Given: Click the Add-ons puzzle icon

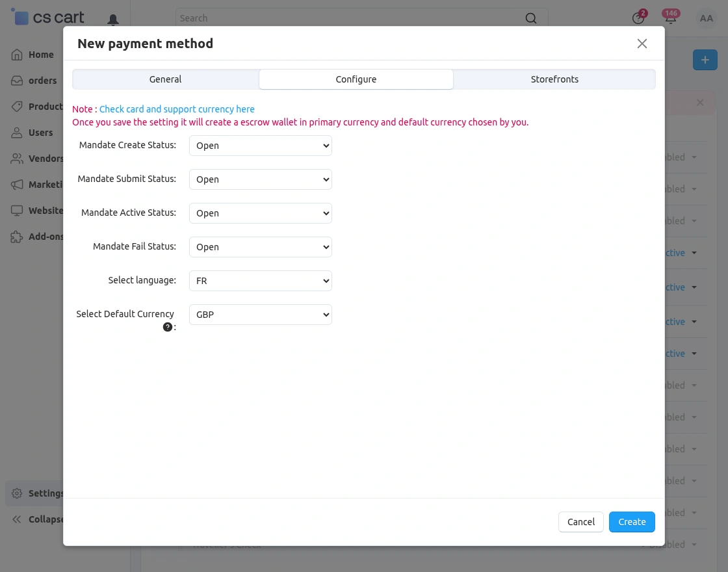Looking at the screenshot, I should coord(17,237).
